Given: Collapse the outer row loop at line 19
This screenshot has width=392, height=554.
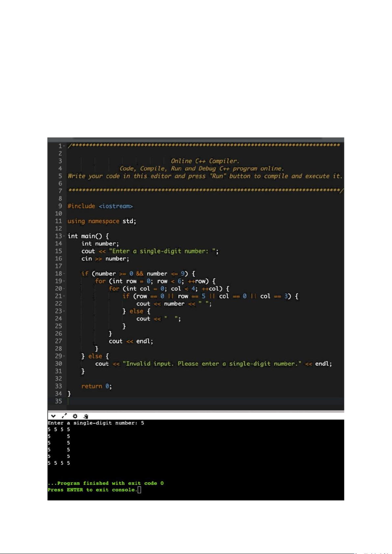Looking at the screenshot, I should click(x=64, y=281).
